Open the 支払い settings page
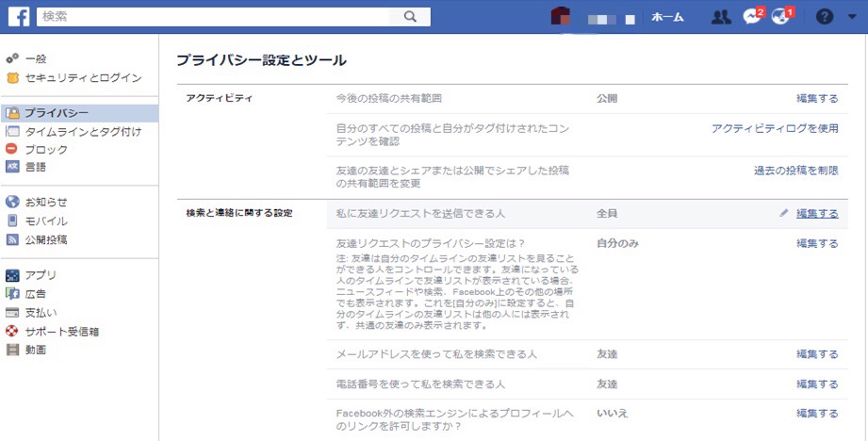The width and height of the screenshot is (868, 441). click(x=41, y=313)
